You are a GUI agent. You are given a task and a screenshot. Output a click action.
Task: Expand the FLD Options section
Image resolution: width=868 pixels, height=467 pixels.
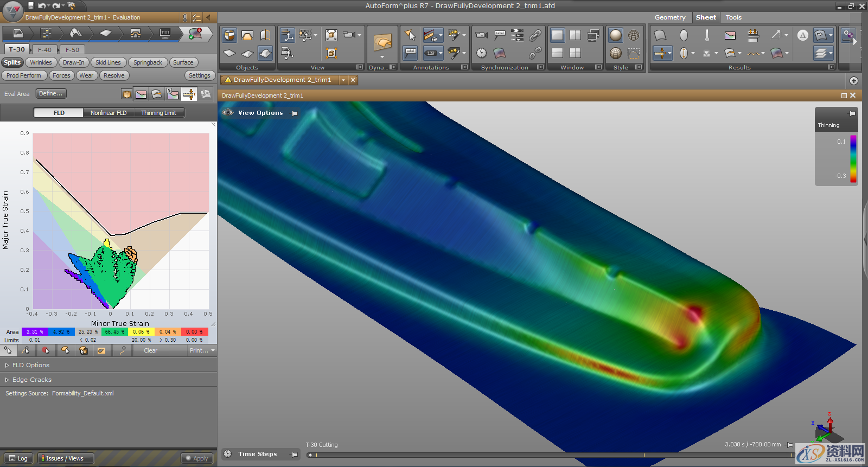point(30,365)
